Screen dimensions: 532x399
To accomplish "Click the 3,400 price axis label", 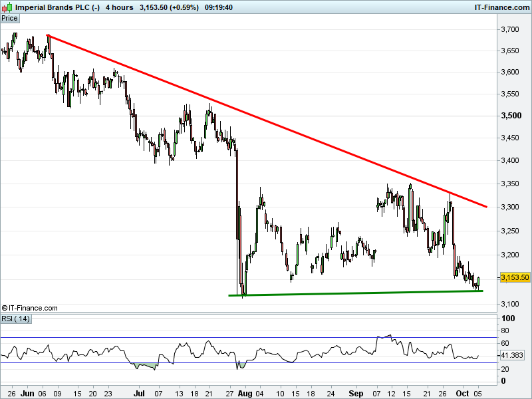I will (x=510, y=160).
